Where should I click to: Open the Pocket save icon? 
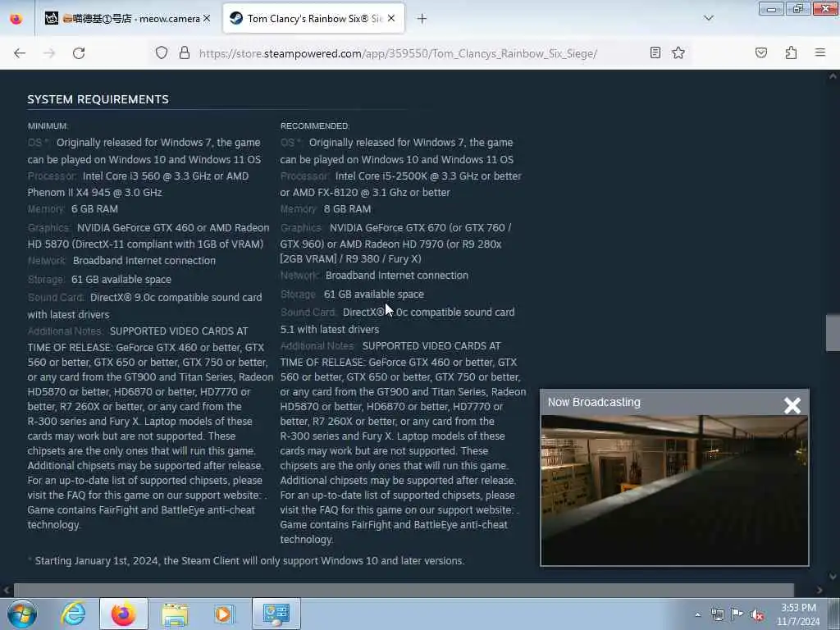tap(761, 52)
